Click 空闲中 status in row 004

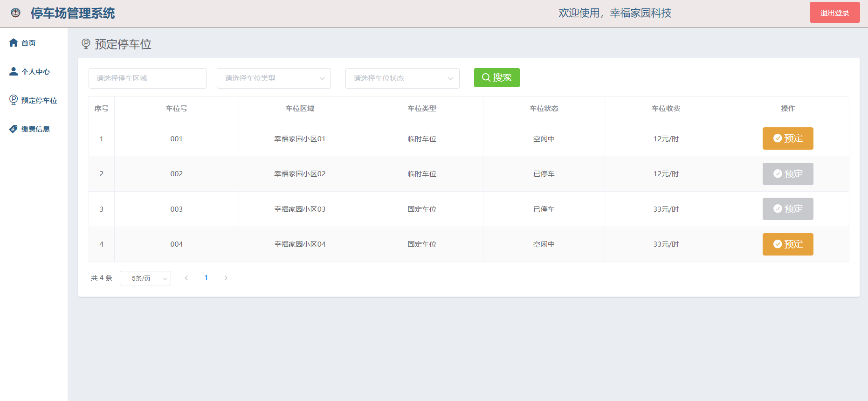coord(544,244)
